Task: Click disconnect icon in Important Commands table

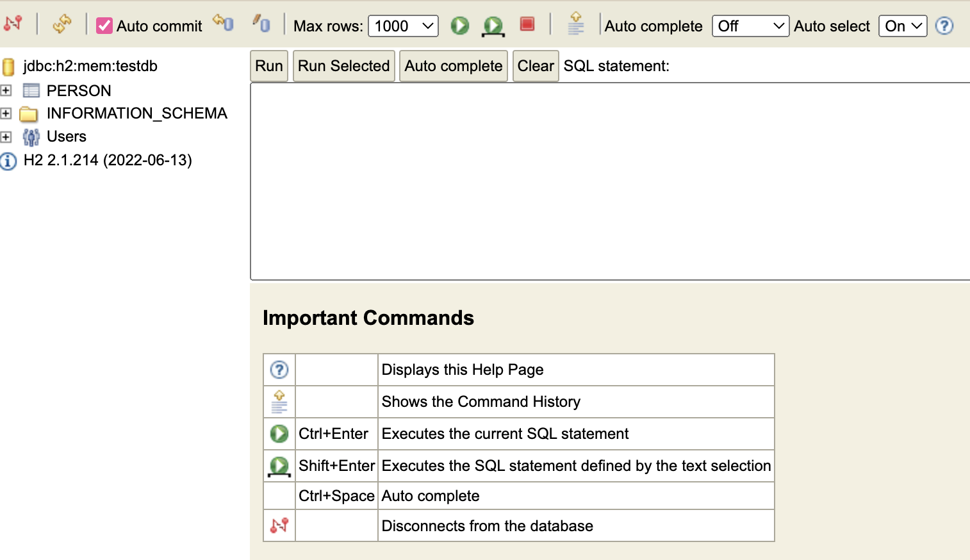Action: click(x=279, y=525)
